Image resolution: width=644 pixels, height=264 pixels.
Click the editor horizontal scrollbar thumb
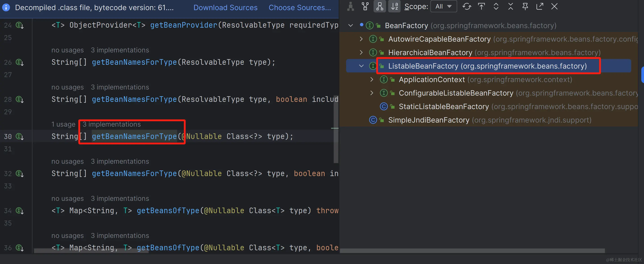tap(91, 251)
